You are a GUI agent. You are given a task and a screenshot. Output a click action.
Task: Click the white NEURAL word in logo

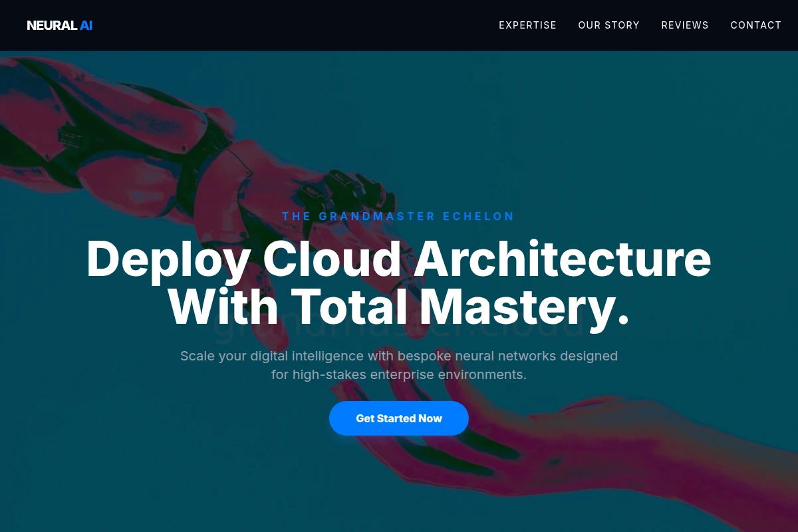pos(51,25)
